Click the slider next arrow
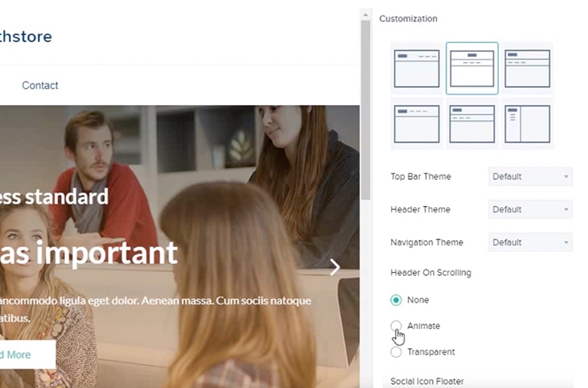This screenshot has width=588, height=388. click(x=335, y=267)
